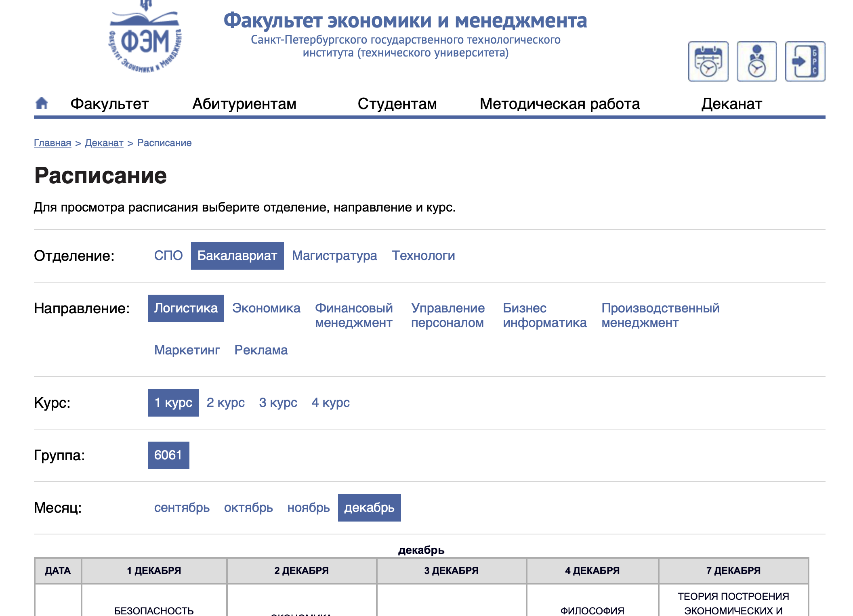Switch month to ноябрь

pos(309,507)
